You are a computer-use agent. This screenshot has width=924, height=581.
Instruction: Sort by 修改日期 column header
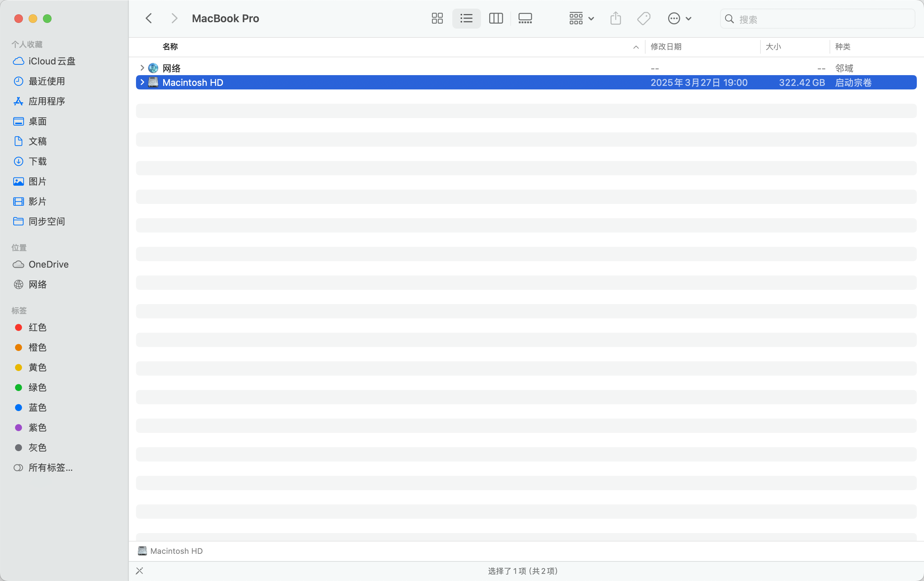[666, 47]
